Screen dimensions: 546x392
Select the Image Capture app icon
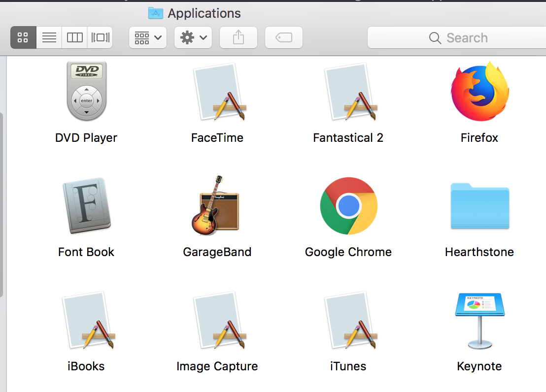pyautogui.click(x=219, y=320)
